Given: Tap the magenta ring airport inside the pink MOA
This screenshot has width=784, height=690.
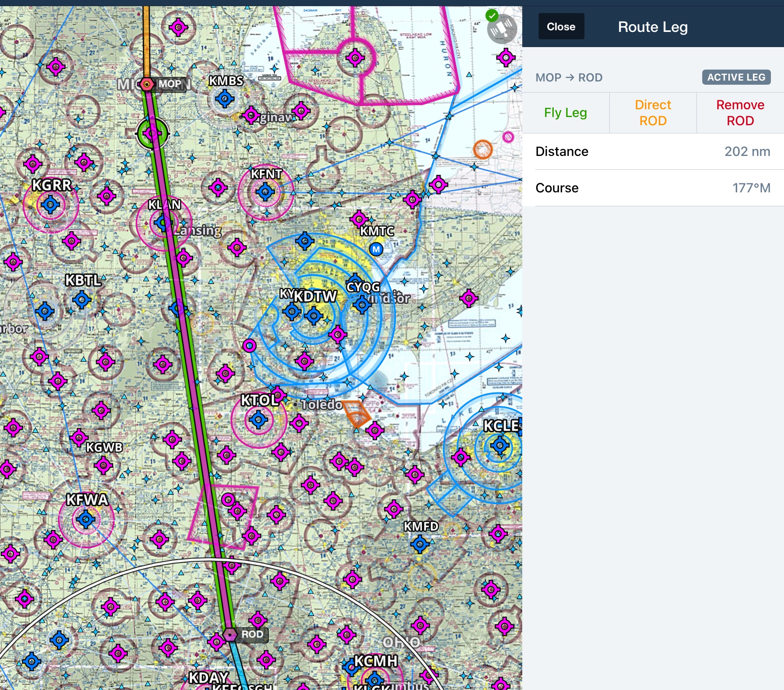Looking at the screenshot, I should [x=228, y=500].
